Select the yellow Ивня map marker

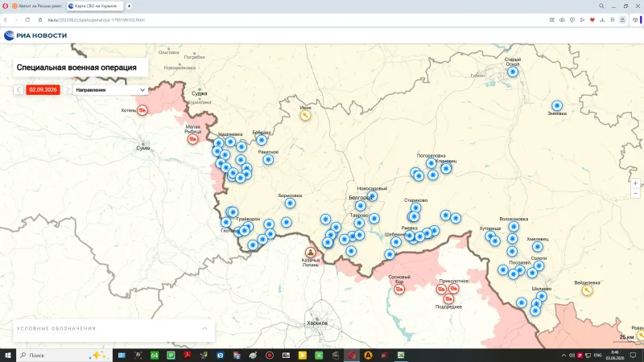[x=305, y=116]
